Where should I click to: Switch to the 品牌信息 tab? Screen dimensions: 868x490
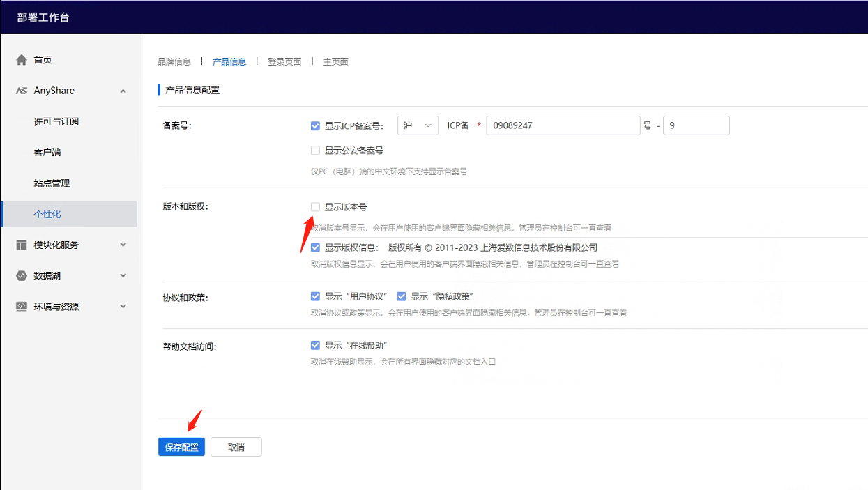(x=174, y=61)
